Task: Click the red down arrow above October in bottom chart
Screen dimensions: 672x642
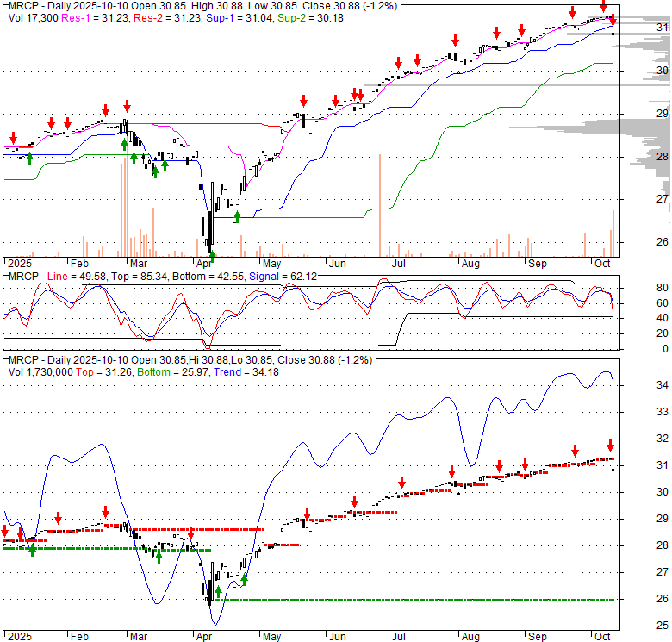Action: pyautogui.click(x=609, y=445)
